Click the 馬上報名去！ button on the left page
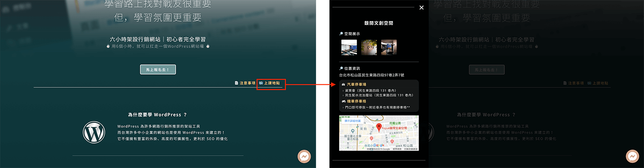This screenshot has width=644, height=168. (x=158, y=69)
